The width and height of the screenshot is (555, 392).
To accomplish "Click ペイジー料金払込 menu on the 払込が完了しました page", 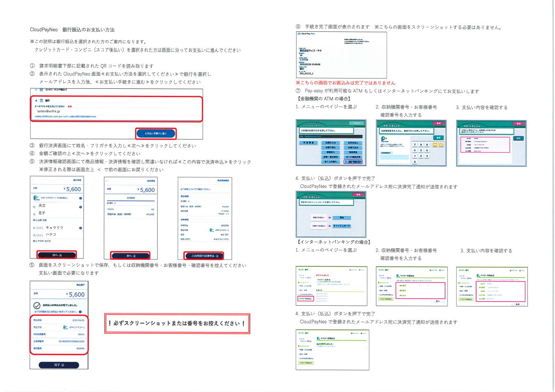I will pos(306,363).
